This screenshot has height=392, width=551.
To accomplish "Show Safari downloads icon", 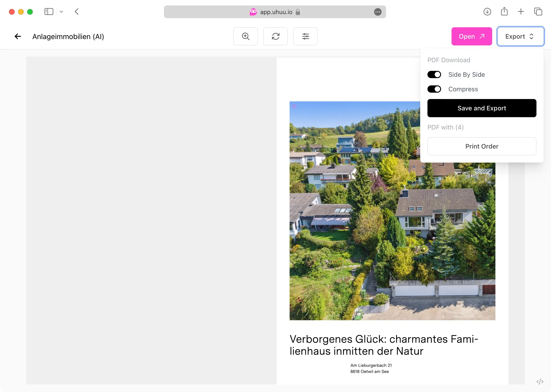I will 487,12.
